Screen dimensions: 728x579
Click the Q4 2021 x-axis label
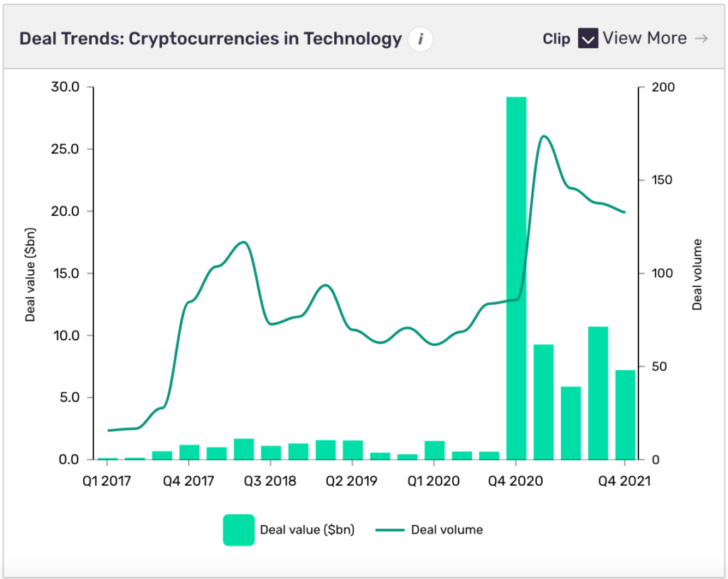click(624, 481)
